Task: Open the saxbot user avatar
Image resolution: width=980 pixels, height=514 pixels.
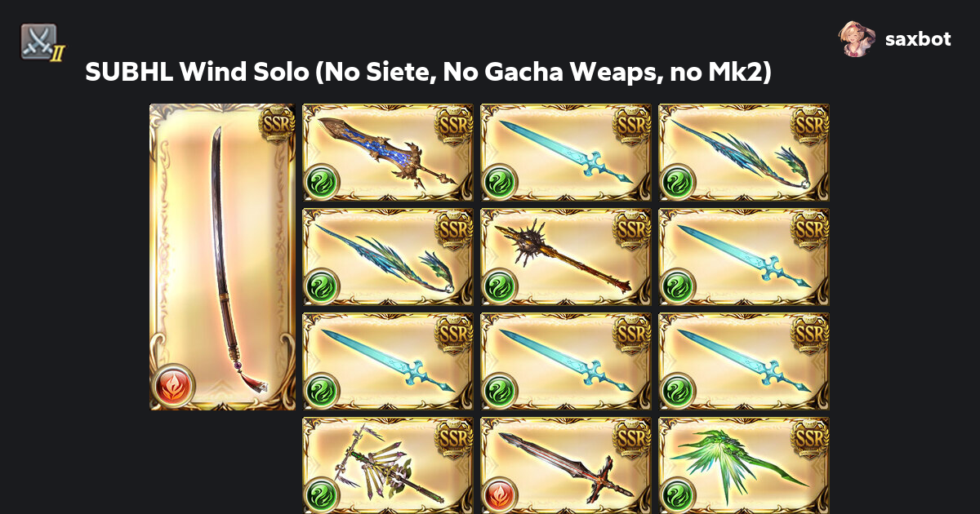Action: pyautogui.click(x=857, y=38)
